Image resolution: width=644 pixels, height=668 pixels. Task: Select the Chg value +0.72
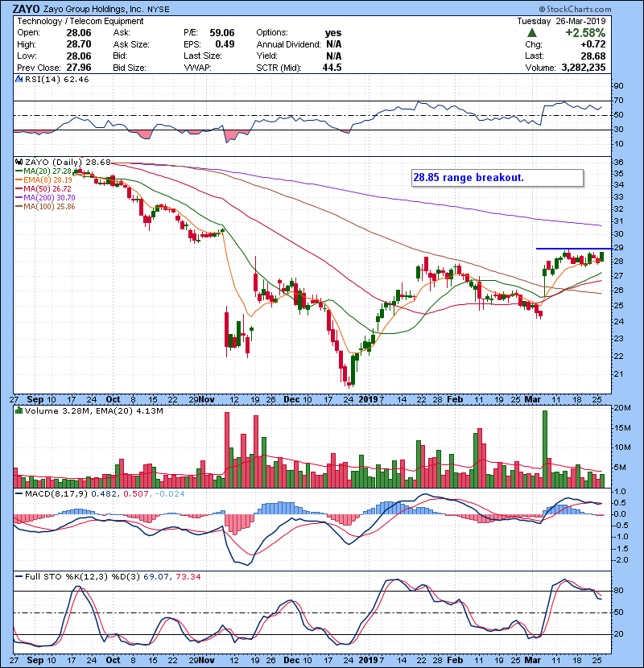[592, 44]
